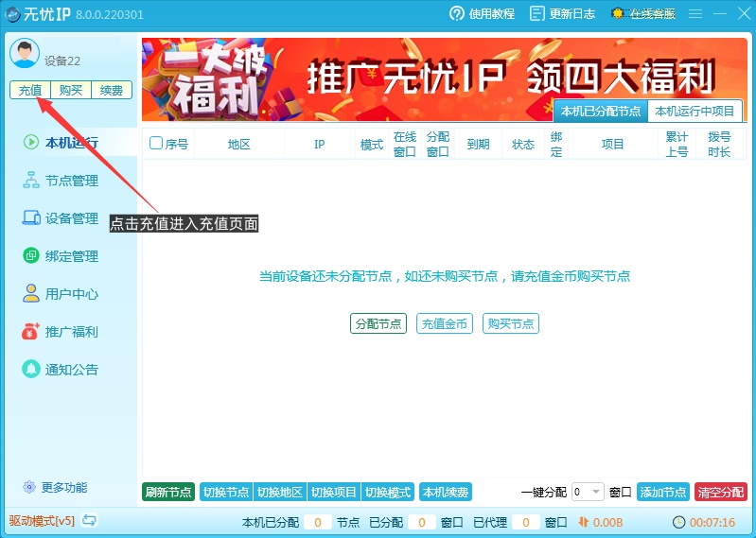The image size is (756, 538).
Task: Click 切换节点 button
Action: (226, 493)
